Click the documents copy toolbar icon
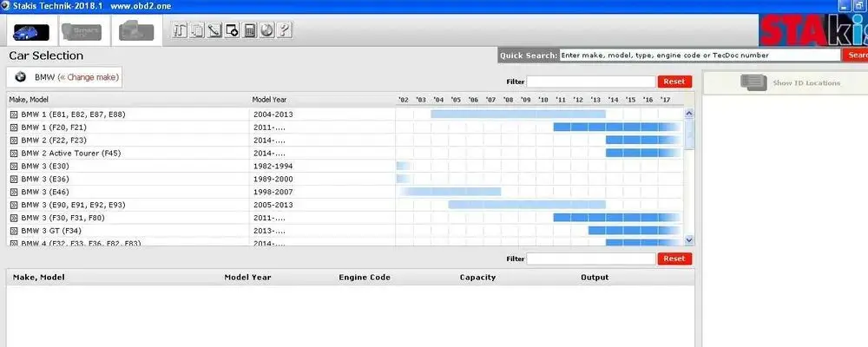 tap(197, 29)
